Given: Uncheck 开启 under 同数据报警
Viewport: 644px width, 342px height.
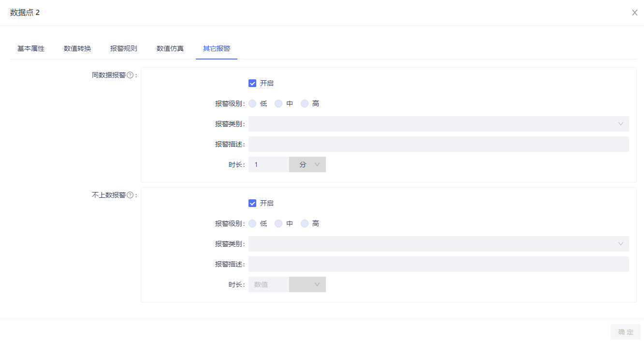Looking at the screenshot, I should tap(252, 83).
